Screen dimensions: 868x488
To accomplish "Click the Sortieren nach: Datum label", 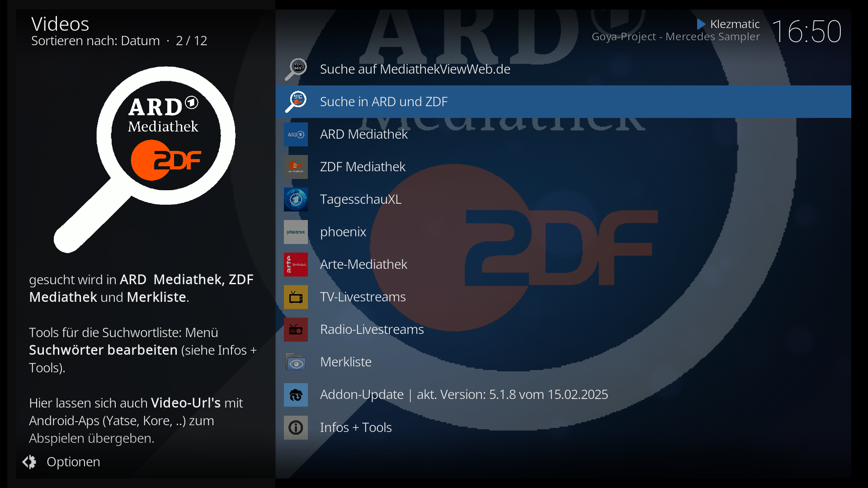I will (95, 41).
